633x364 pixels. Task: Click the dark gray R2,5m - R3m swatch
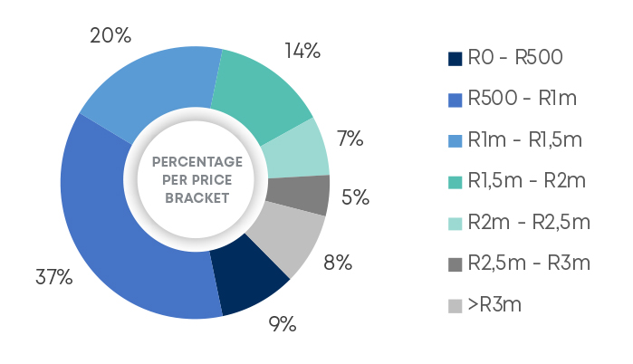point(456,263)
